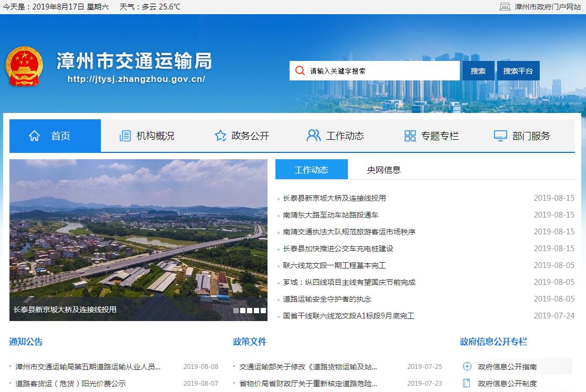Click the compass icon beside 政府信息公开指南
Viewport: 586px width, 392px height.
pos(466,367)
